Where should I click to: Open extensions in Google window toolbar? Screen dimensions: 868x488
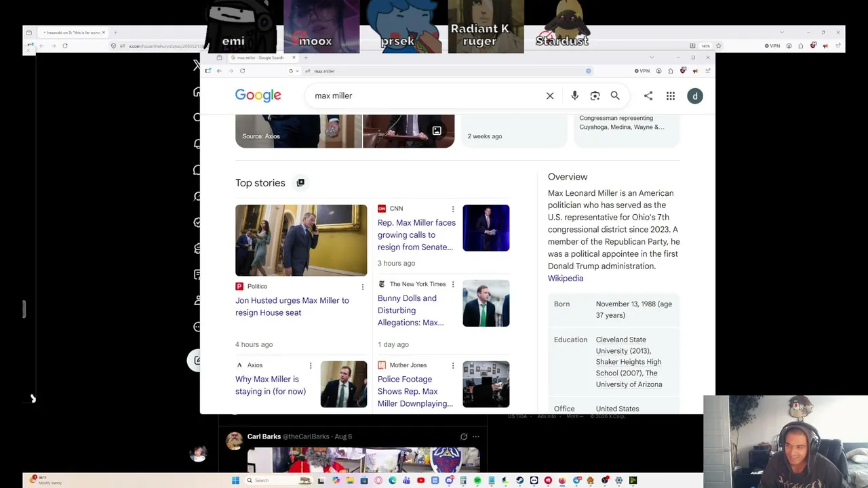point(671,70)
